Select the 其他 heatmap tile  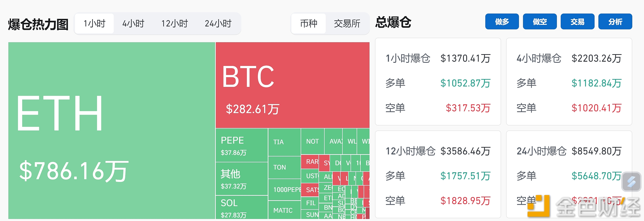(x=242, y=179)
